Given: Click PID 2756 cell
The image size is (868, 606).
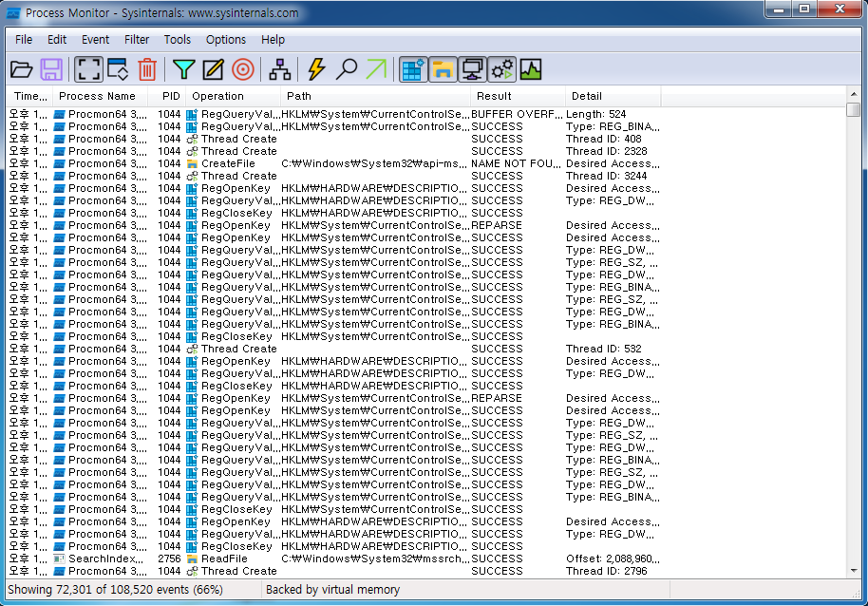Looking at the screenshot, I should point(169,559).
